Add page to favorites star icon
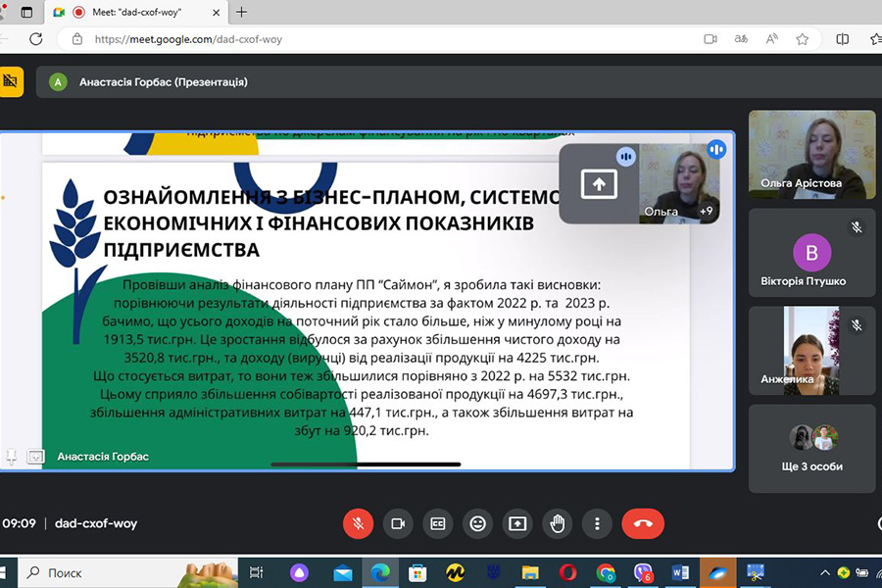882x588 pixels. [x=802, y=39]
